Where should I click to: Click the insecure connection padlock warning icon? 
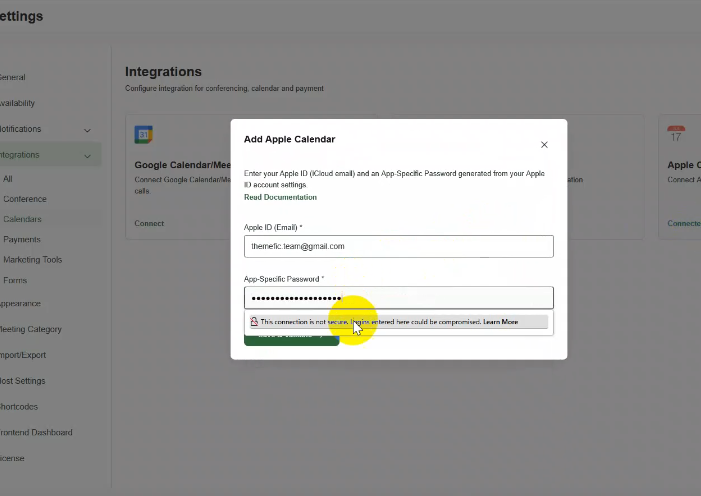pos(254,322)
